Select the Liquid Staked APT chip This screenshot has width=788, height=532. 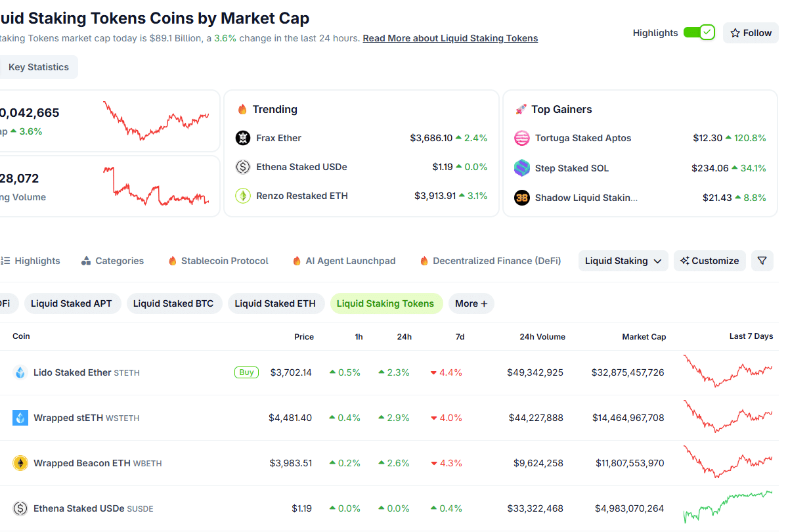[x=72, y=303]
